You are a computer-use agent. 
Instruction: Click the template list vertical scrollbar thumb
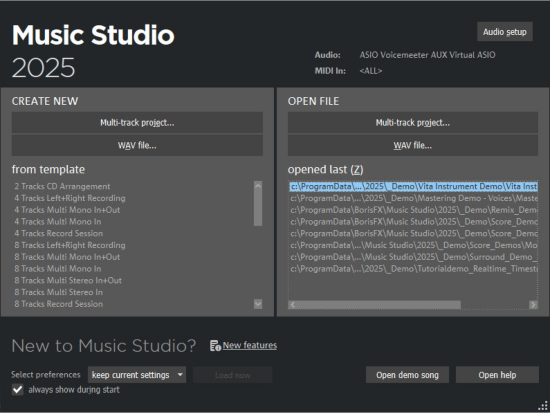[x=258, y=208]
